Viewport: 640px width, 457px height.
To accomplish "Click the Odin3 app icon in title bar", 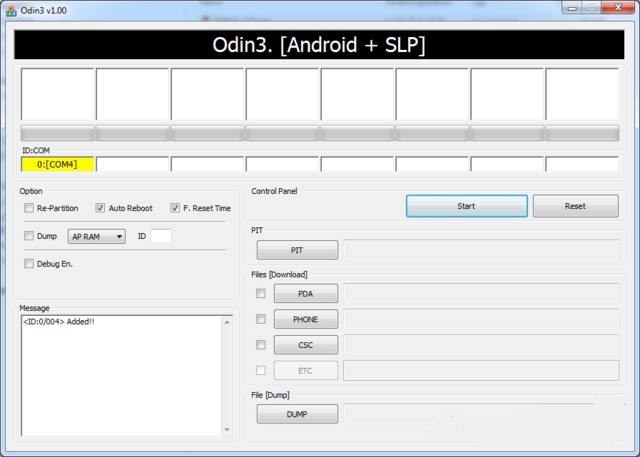I will point(11,10).
